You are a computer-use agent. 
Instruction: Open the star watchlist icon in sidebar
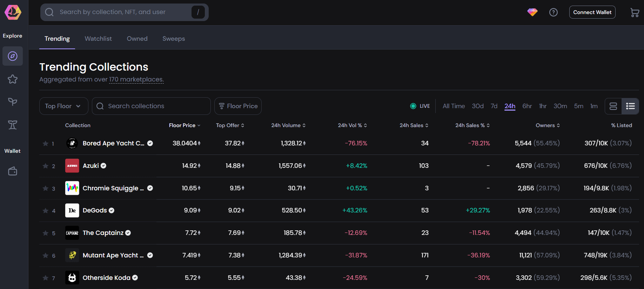tap(13, 79)
